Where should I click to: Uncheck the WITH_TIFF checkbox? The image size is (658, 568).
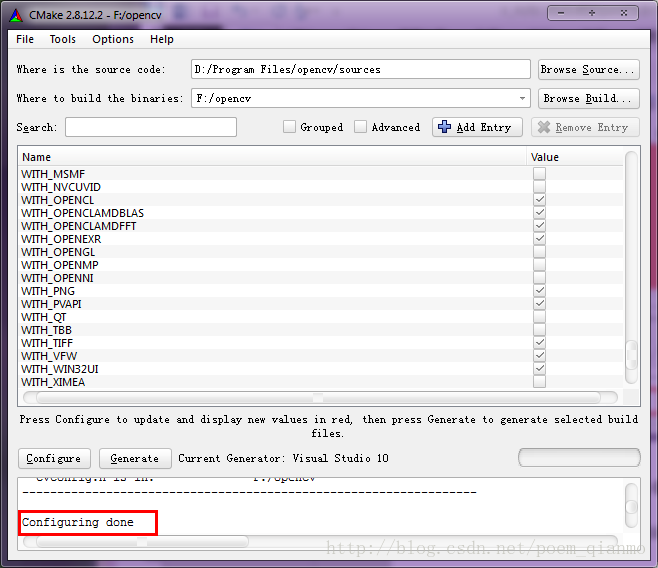[539, 343]
